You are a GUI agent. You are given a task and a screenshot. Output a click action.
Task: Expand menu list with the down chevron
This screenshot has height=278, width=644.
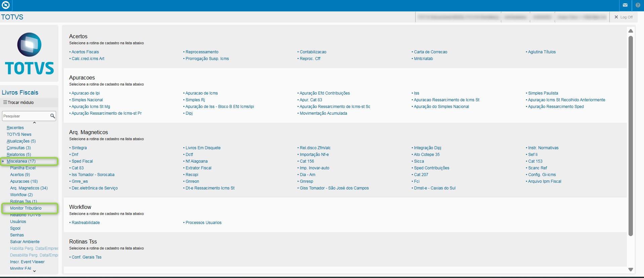click(x=34, y=271)
